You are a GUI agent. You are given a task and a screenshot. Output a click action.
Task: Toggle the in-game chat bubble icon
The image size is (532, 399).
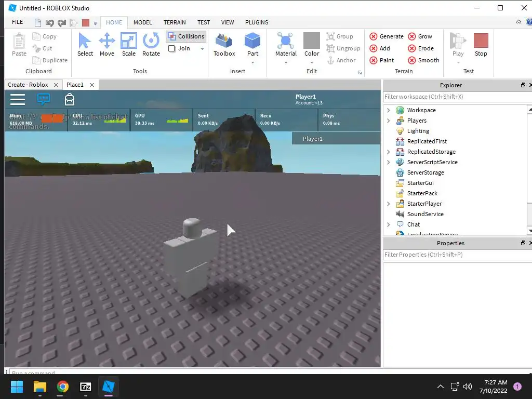pyautogui.click(x=44, y=99)
